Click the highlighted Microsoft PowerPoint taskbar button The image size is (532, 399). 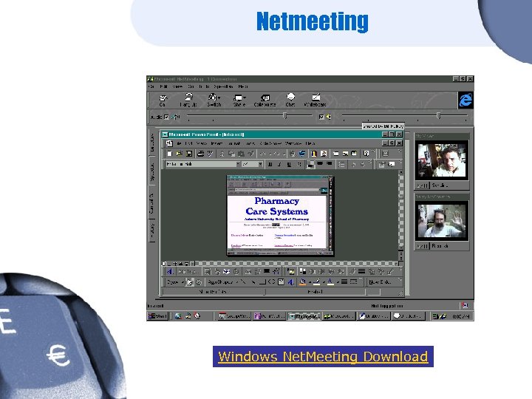(304, 316)
